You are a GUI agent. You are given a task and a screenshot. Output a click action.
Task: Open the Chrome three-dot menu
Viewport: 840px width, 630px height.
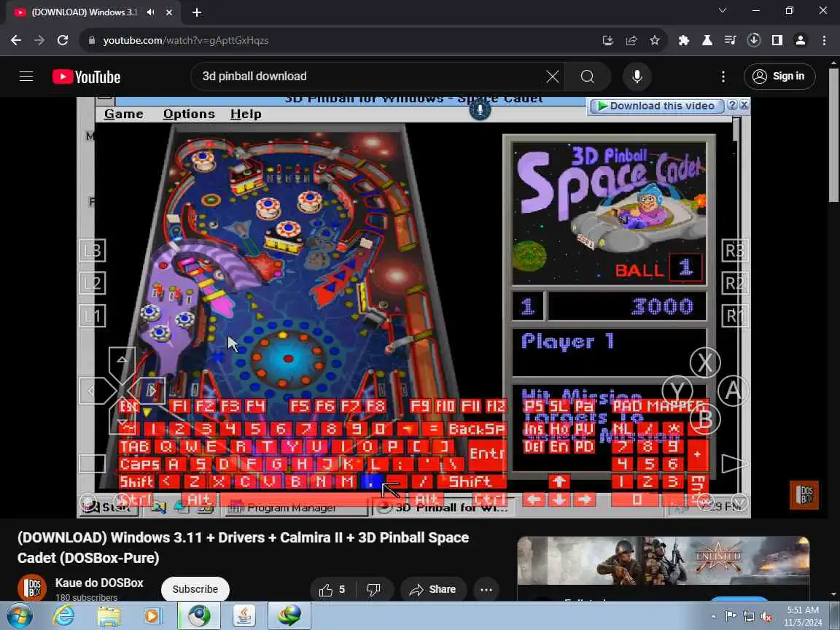pos(824,40)
